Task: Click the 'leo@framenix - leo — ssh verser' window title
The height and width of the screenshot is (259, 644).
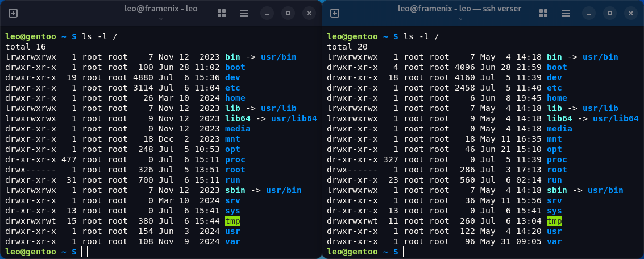Action: [460, 9]
